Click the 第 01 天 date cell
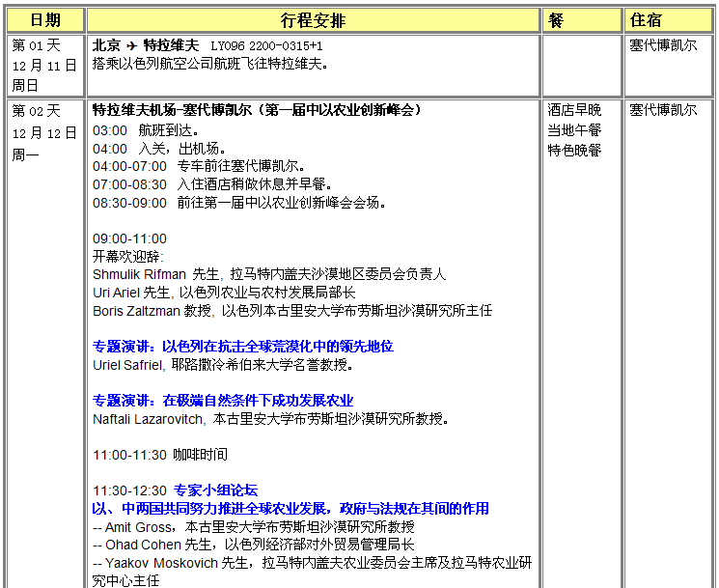This screenshot has width=719, height=588. point(36,45)
